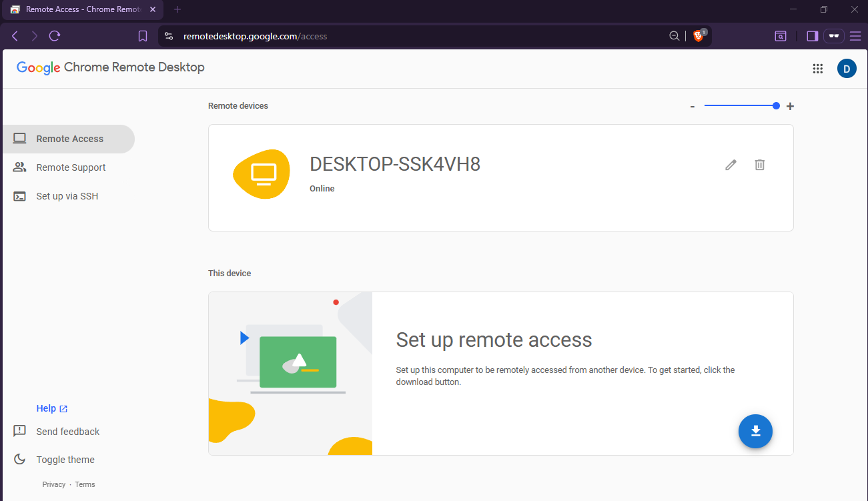Reload the current page
The width and height of the screenshot is (868, 501).
coord(55,36)
